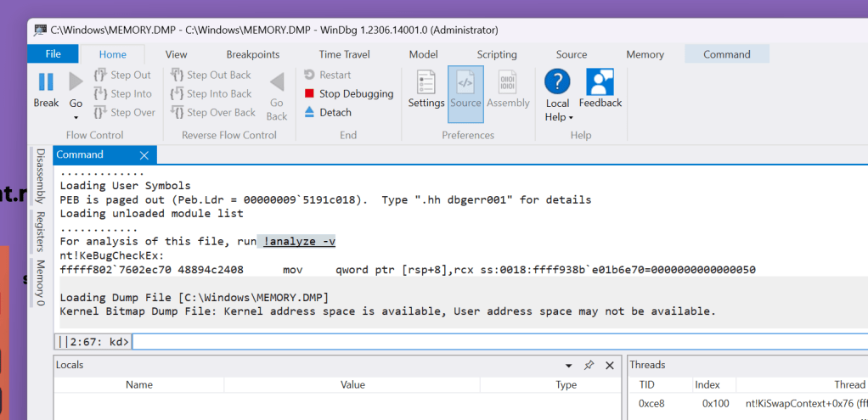Click the Go play icon
This screenshot has width=868, height=420.
tap(76, 82)
